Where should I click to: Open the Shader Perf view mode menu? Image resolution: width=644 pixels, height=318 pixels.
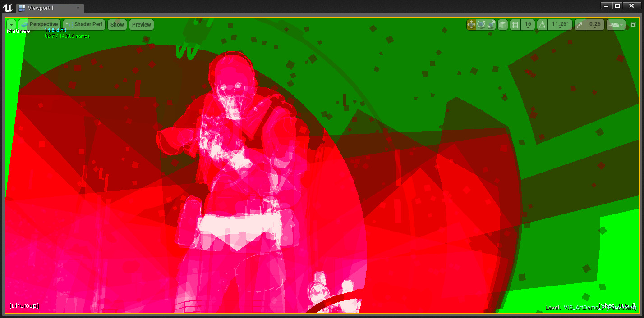pyautogui.click(x=84, y=24)
